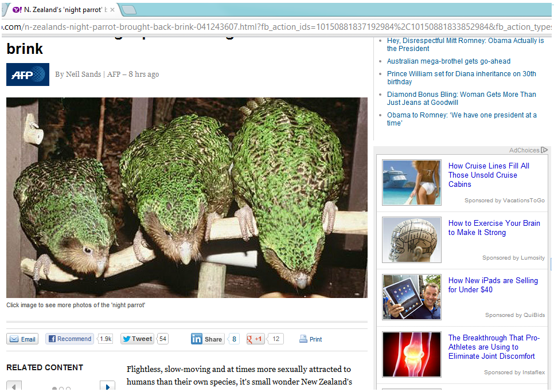Open the cruise ship ad thumbnail
Viewport: 554px width, 392px height.
[412, 183]
